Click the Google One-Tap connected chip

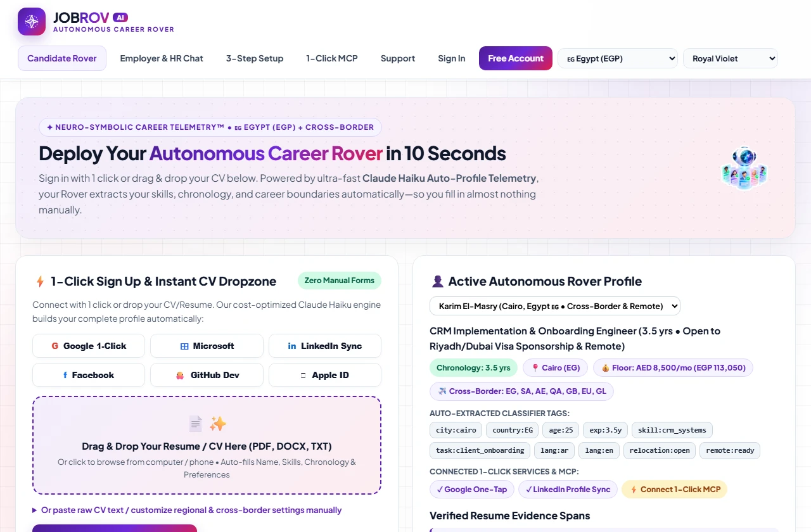click(x=471, y=489)
